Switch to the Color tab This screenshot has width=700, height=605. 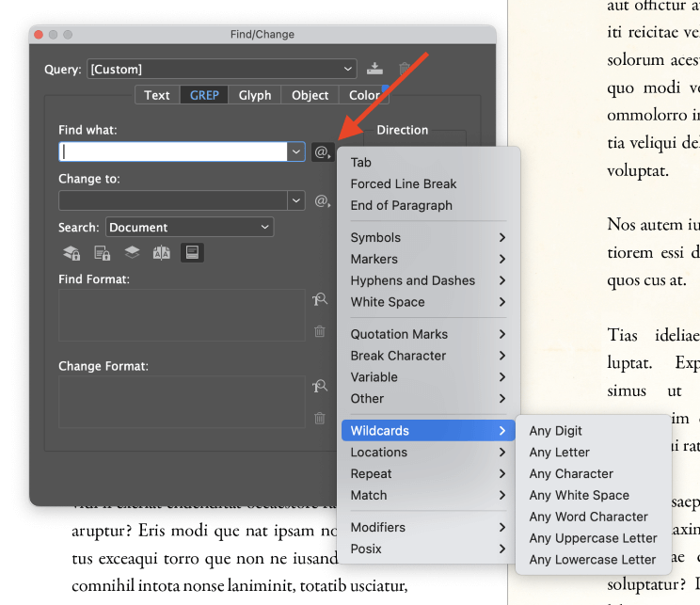click(364, 95)
